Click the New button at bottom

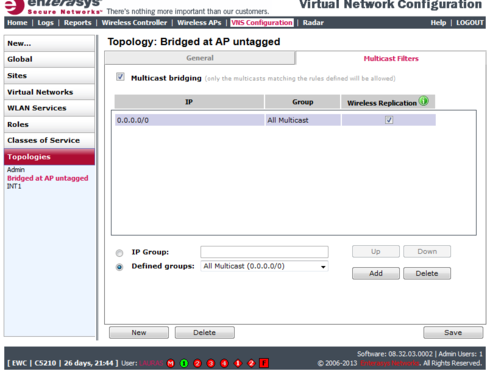pyautogui.click(x=139, y=333)
